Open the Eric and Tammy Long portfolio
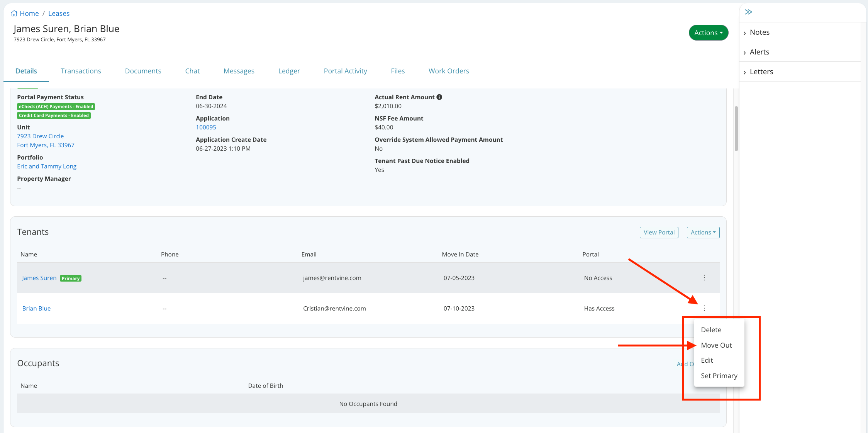This screenshot has width=868, height=433. 47,166
